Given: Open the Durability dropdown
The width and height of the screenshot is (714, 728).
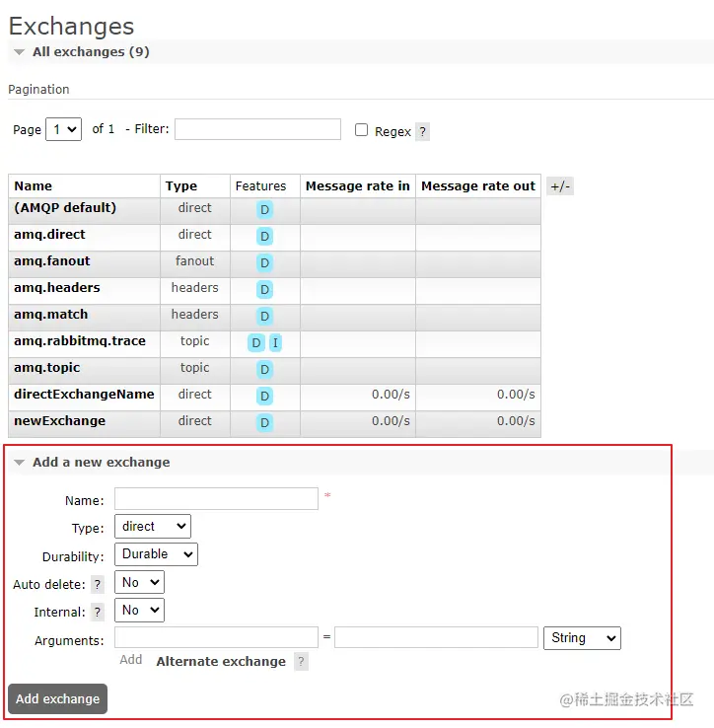Looking at the screenshot, I should click(x=156, y=554).
